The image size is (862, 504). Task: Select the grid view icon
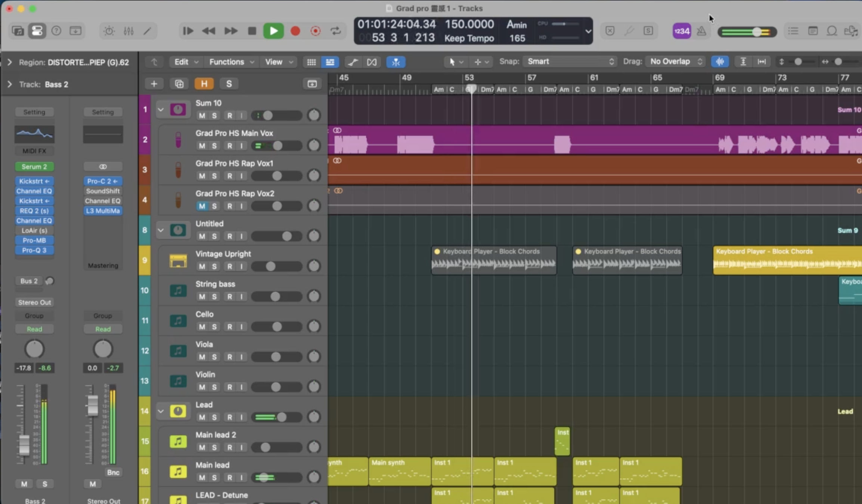(311, 62)
